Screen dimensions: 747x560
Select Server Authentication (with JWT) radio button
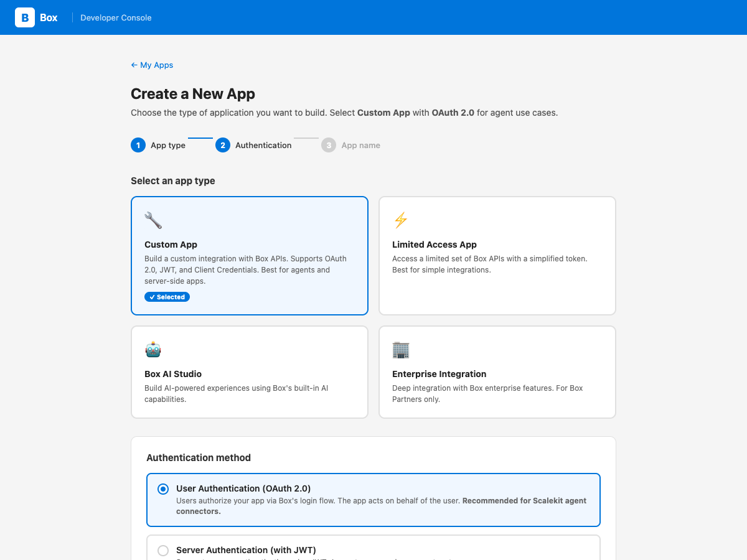(x=163, y=551)
